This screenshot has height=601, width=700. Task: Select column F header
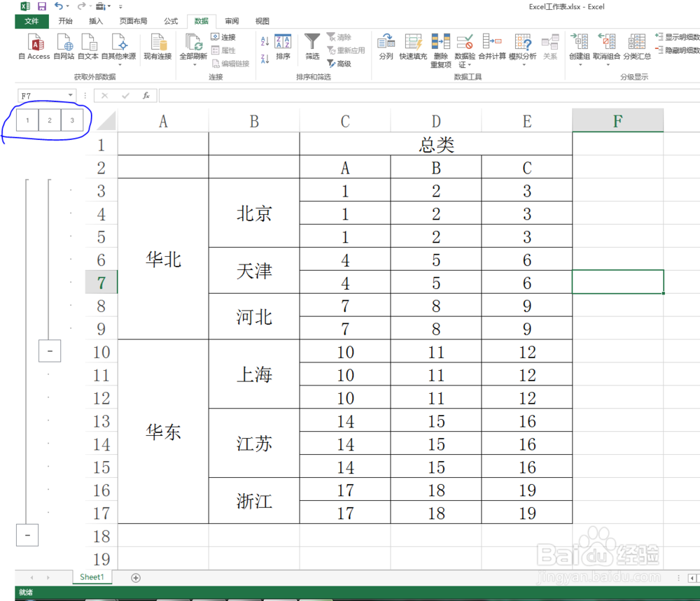tap(618, 121)
